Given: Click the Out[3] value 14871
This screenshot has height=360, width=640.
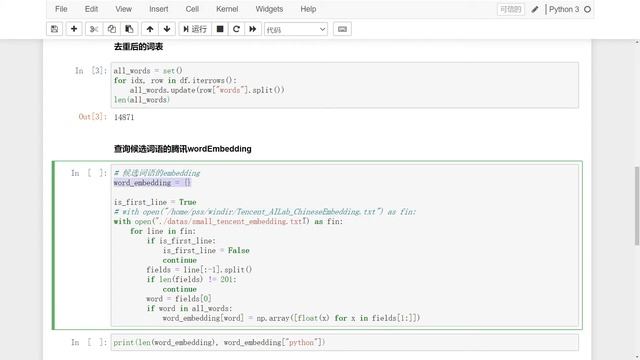Looking at the screenshot, I should [x=124, y=117].
